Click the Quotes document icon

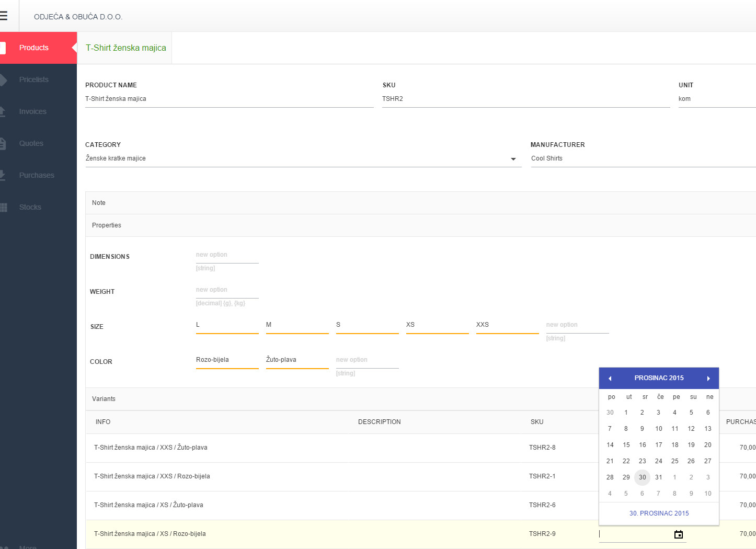coord(3,143)
